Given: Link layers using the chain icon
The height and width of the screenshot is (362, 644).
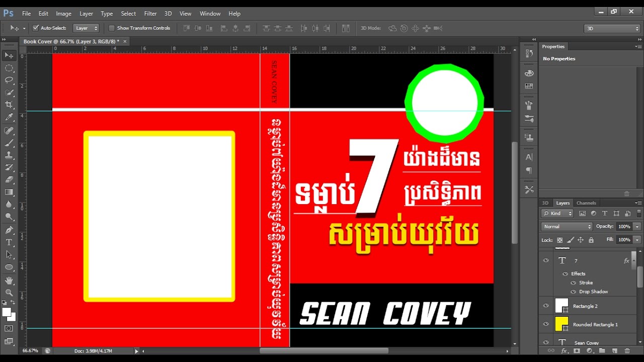Looking at the screenshot, I should pos(551,350).
